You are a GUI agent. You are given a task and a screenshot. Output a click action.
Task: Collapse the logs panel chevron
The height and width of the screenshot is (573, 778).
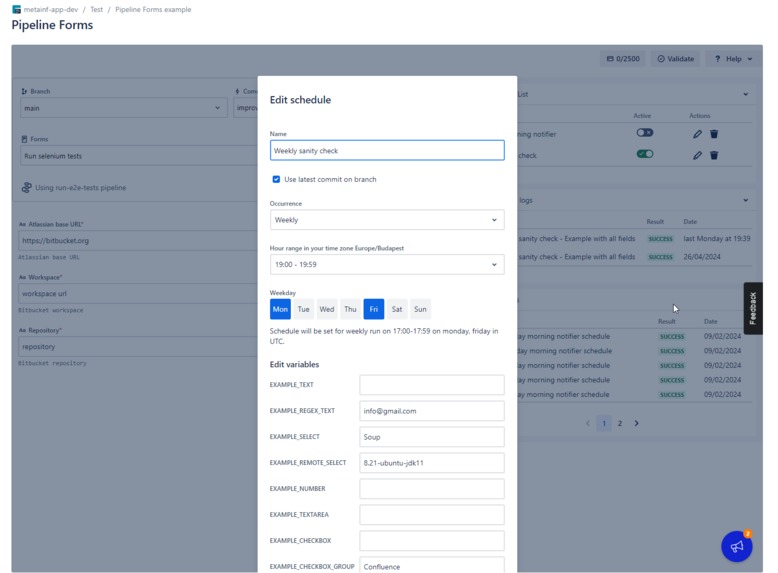coord(745,200)
